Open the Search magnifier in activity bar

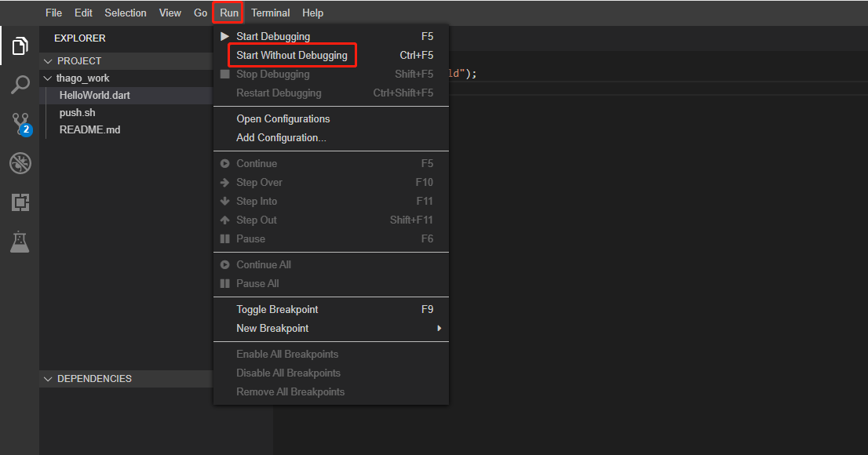[20, 85]
